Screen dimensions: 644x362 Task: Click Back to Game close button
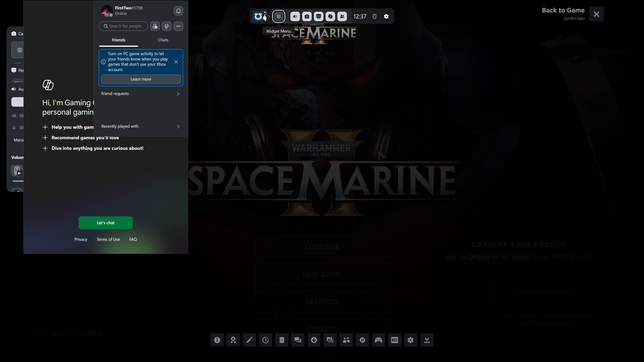click(x=597, y=14)
